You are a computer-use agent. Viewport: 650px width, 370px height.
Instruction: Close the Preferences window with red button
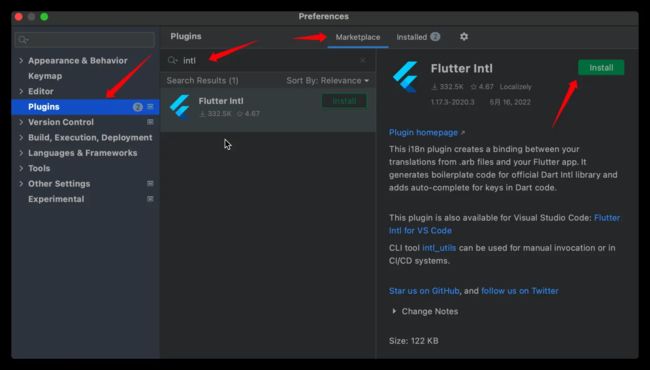(x=19, y=17)
